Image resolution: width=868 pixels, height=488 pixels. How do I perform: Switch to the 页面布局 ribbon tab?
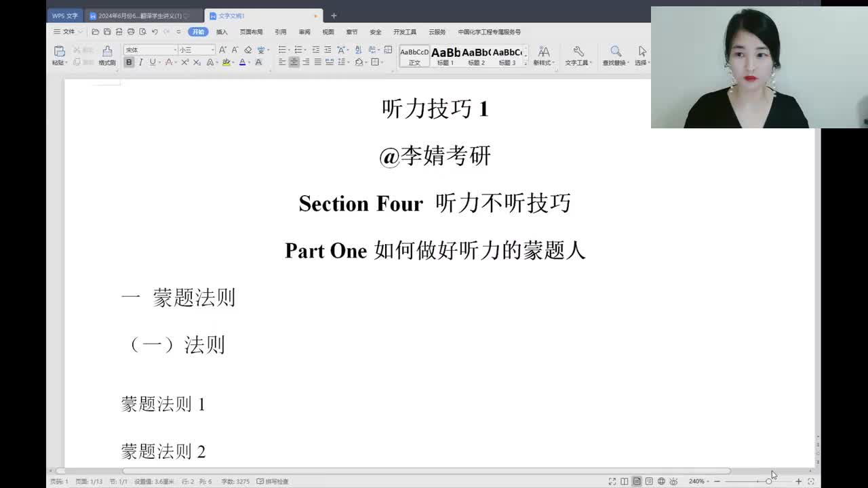click(251, 32)
